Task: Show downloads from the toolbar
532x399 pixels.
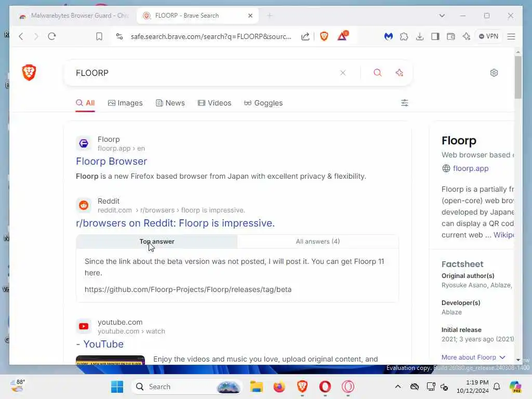Action: click(420, 36)
